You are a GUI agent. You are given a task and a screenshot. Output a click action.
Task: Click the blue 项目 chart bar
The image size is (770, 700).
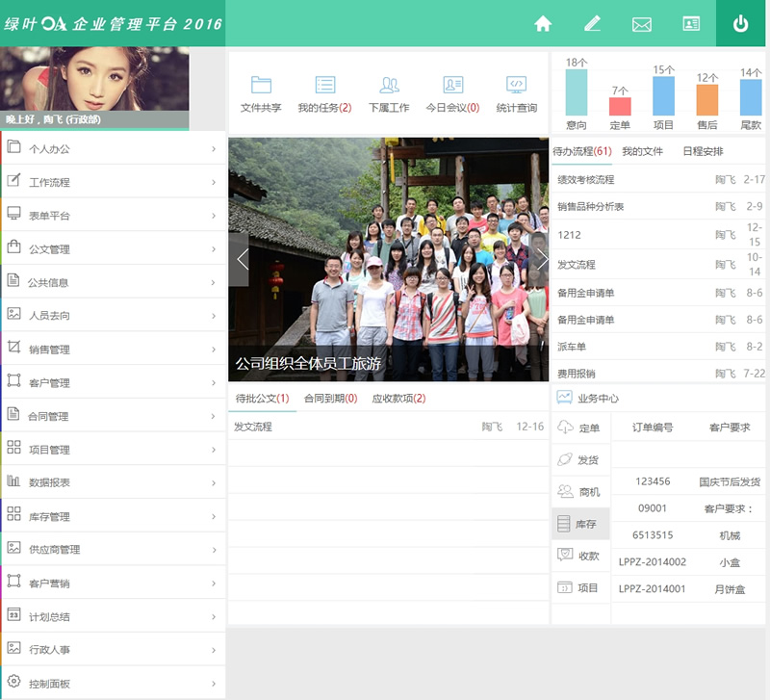coord(663,95)
